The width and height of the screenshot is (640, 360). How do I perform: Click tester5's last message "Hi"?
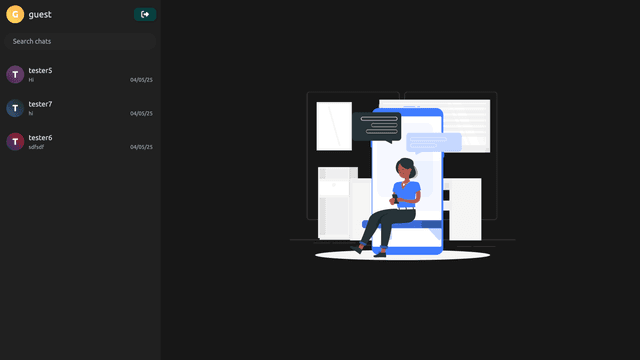pyautogui.click(x=31, y=80)
